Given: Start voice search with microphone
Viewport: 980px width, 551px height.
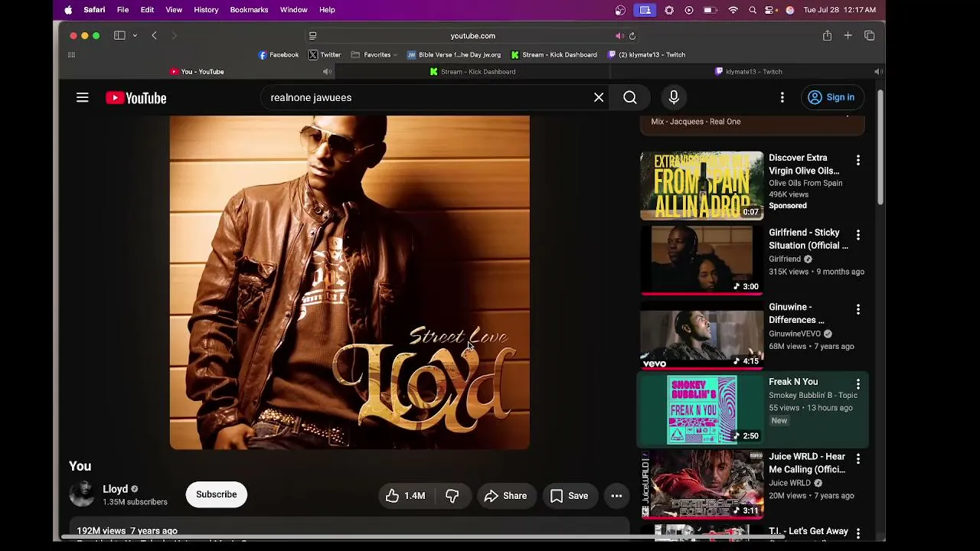Looking at the screenshot, I should pyautogui.click(x=674, y=98).
